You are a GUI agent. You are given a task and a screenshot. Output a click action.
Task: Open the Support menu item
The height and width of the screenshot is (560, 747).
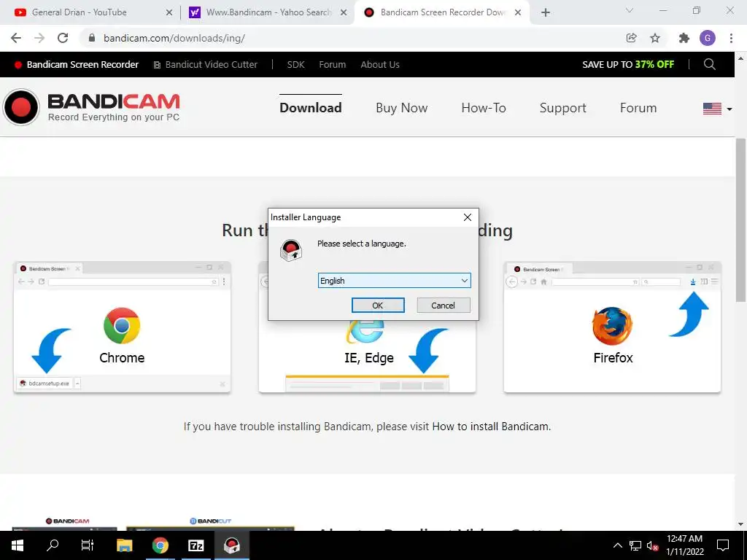tap(562, 108)
